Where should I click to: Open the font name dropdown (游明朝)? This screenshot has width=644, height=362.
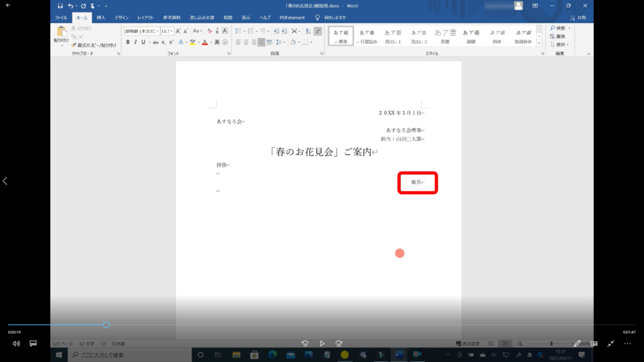pyautogui.click(x=142, y=31)
